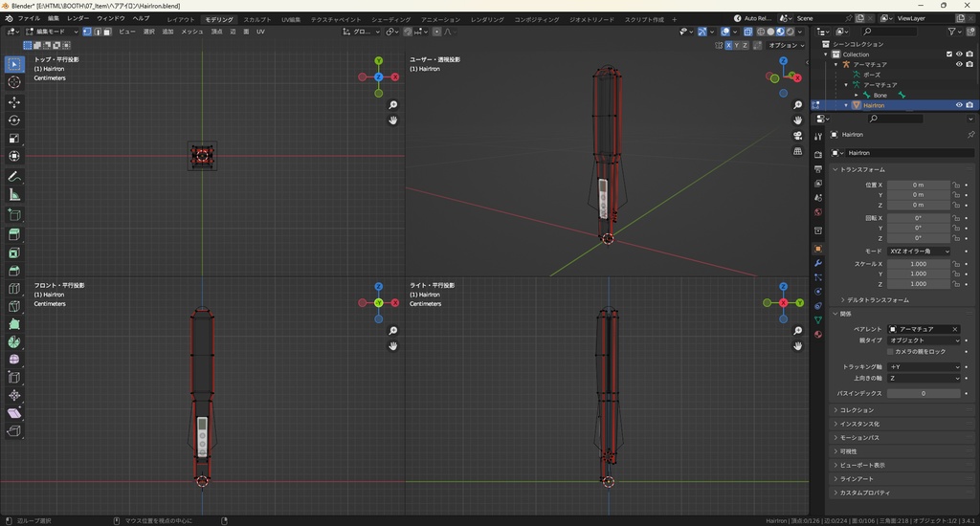980x526 pixels.
Task: Click the zoom magnifier in top viewport
Action: [x=392, y=105]
